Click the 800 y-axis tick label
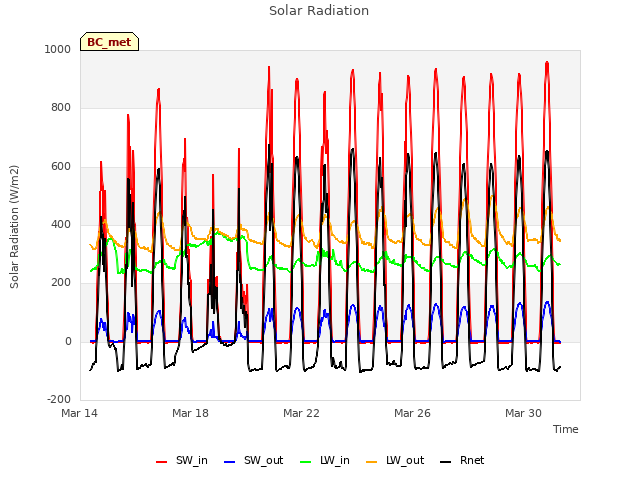 tap(61, 108)
